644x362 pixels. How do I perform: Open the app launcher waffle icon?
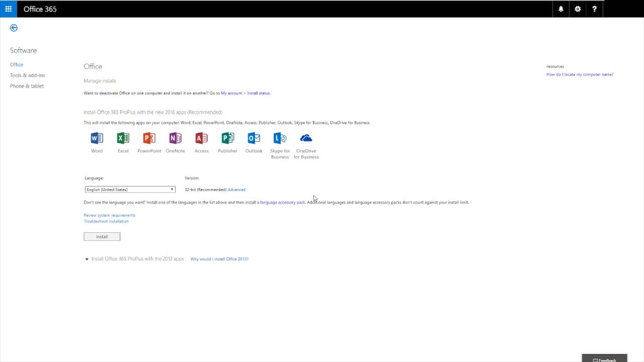click(x=8, y=9)
